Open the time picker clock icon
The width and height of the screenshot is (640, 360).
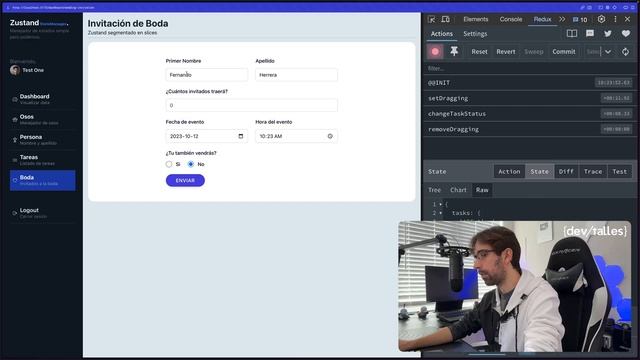pos(330,136)
